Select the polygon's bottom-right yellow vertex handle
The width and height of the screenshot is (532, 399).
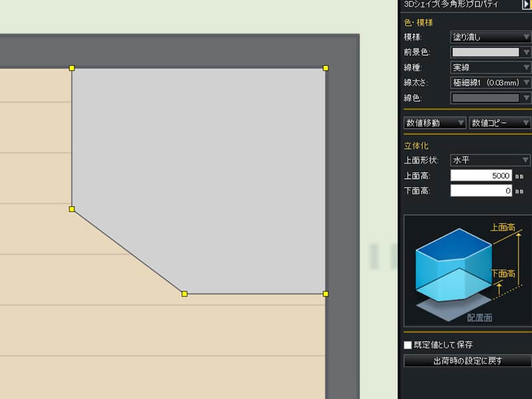tap(325, 293)
